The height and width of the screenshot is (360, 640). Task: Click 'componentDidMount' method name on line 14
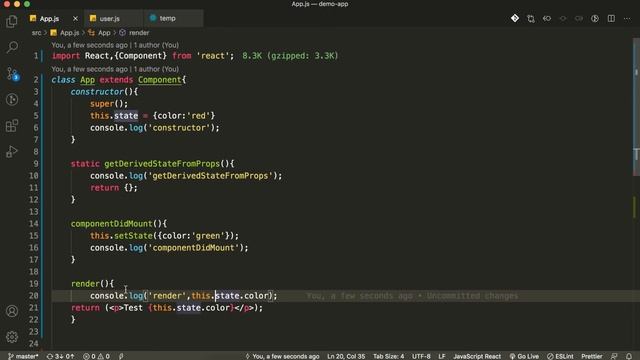(x=111, y=224)
